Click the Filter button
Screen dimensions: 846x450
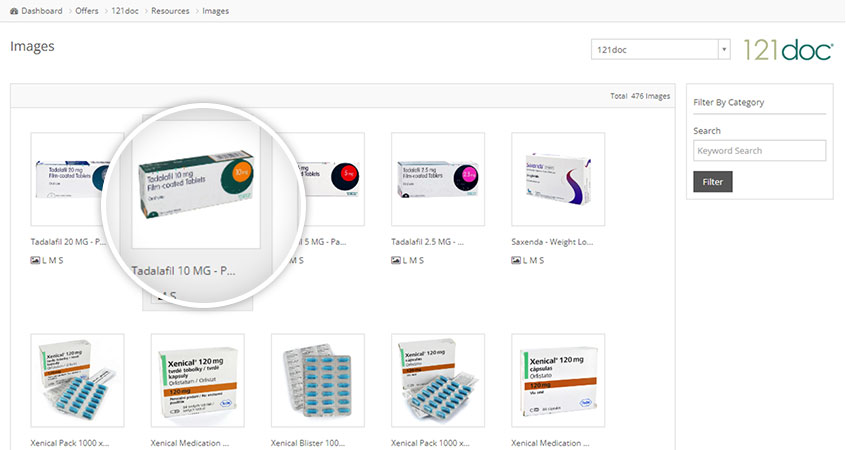pyautogui.click(x=713, y=182)
